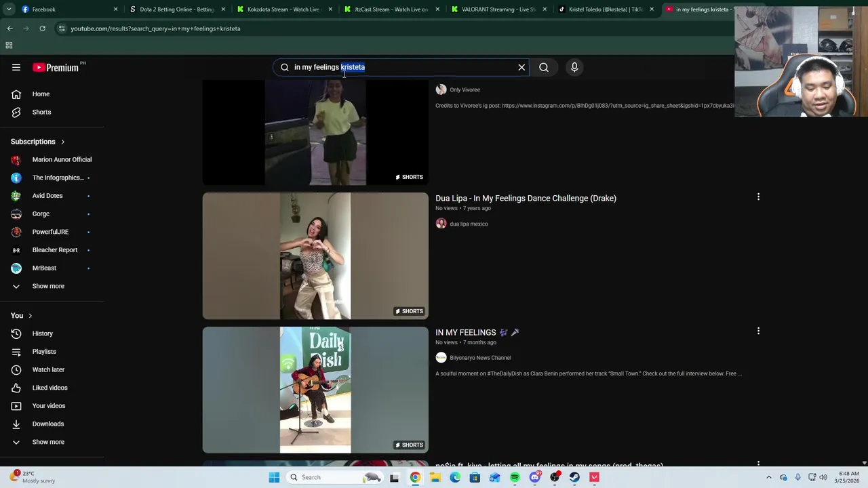Switch to Kokzdota Stream tab

283,9
